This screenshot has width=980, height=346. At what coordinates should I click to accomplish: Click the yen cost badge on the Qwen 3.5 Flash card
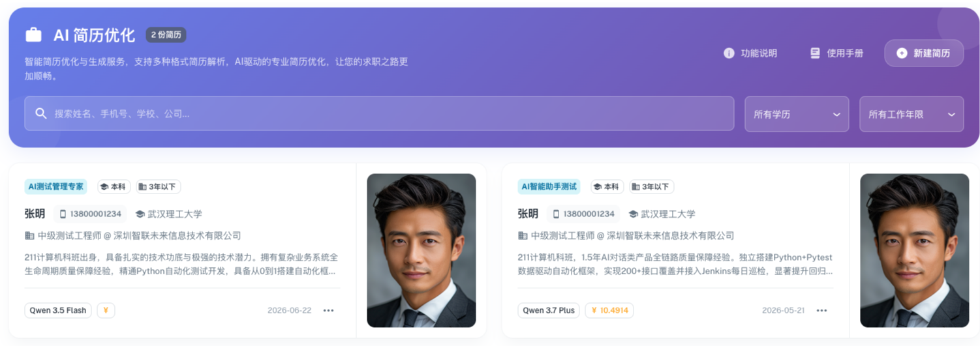pyautogui.click(x=106, y=310)
